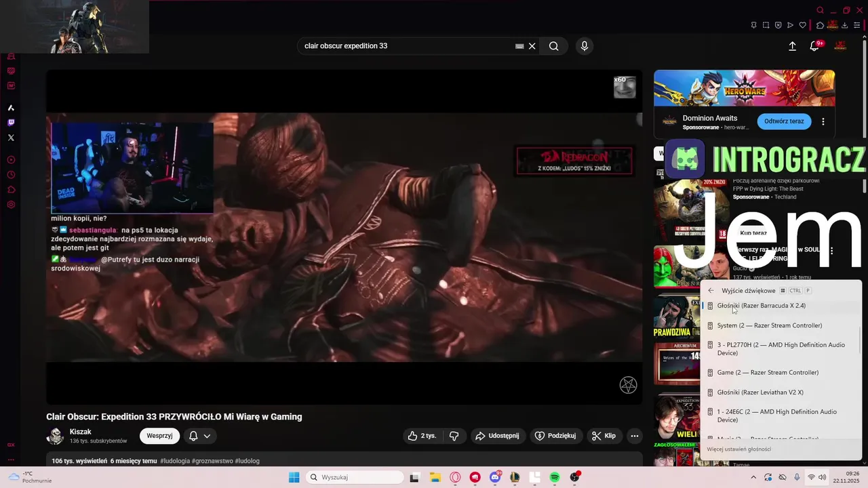Open the sidebar settings gear icon
The image size is (868, 488).
(x=11, y=205)
